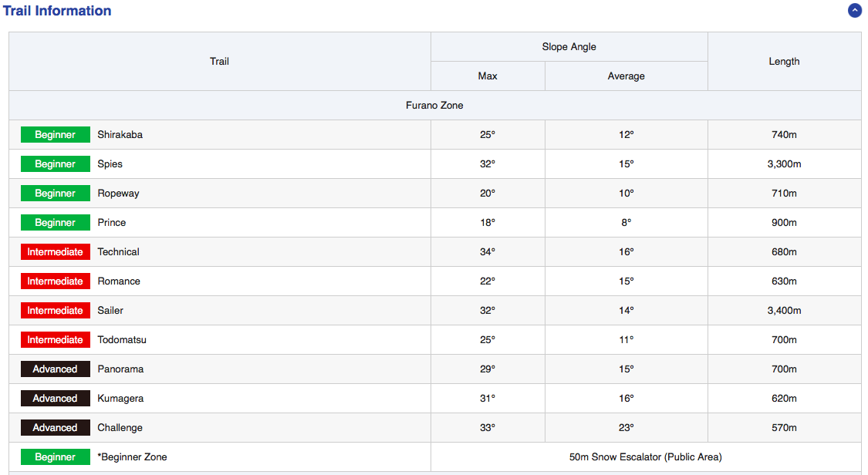The width and height of the screenshot is (868, 475).
Task: Click the 50m Snow Escalator cell
Action: [645, 457]
